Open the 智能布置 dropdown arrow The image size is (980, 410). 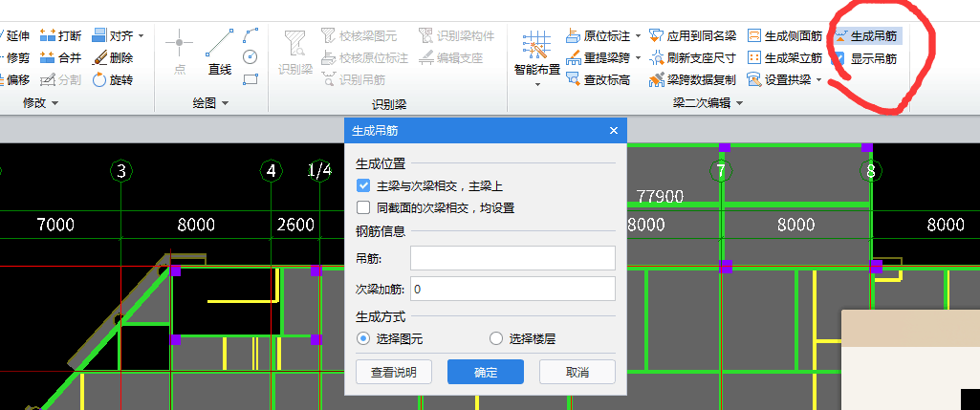click(x=537, y=84)
